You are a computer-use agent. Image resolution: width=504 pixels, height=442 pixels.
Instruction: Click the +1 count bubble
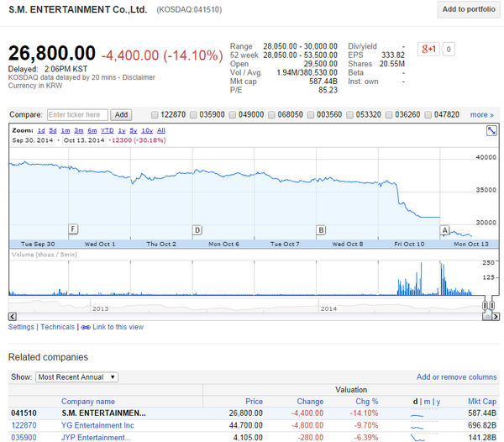449,50
